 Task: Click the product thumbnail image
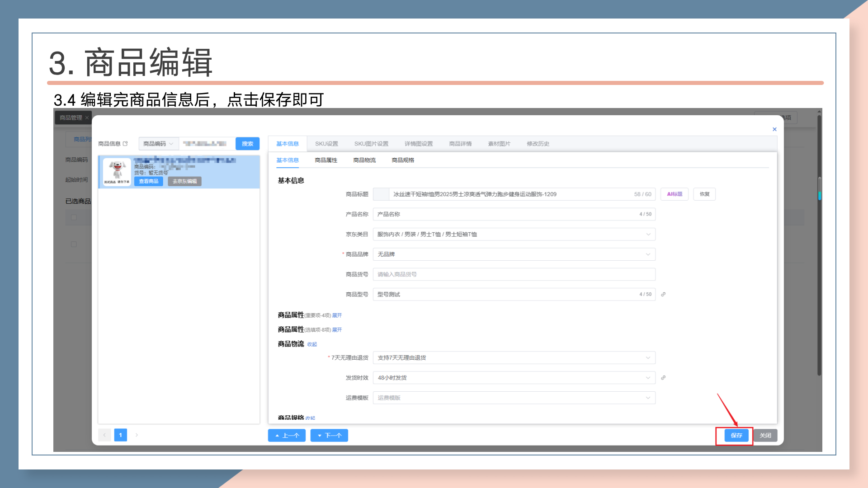(117, 172)
